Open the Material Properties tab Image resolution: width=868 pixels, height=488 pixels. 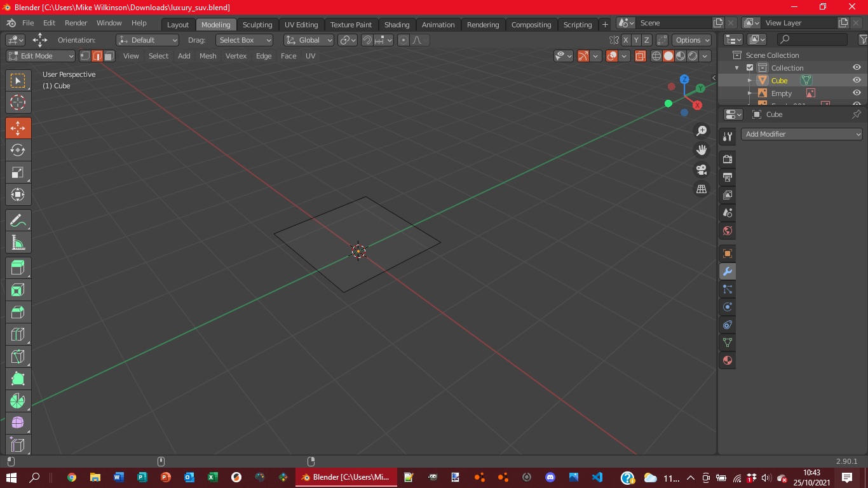[x=728, y=360]
